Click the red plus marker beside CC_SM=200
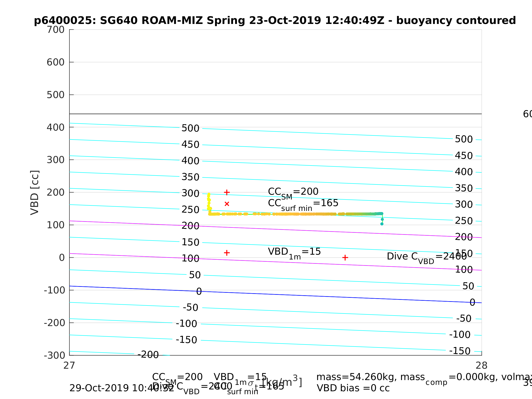The height and width of the screenshot is (399, 532). tap(227, 192)
